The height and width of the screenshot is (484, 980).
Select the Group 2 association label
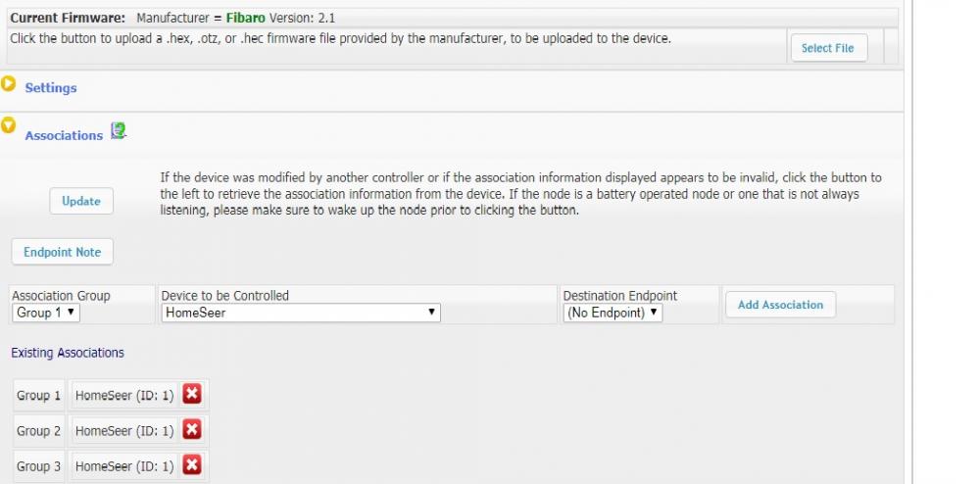tap(39, 431)
